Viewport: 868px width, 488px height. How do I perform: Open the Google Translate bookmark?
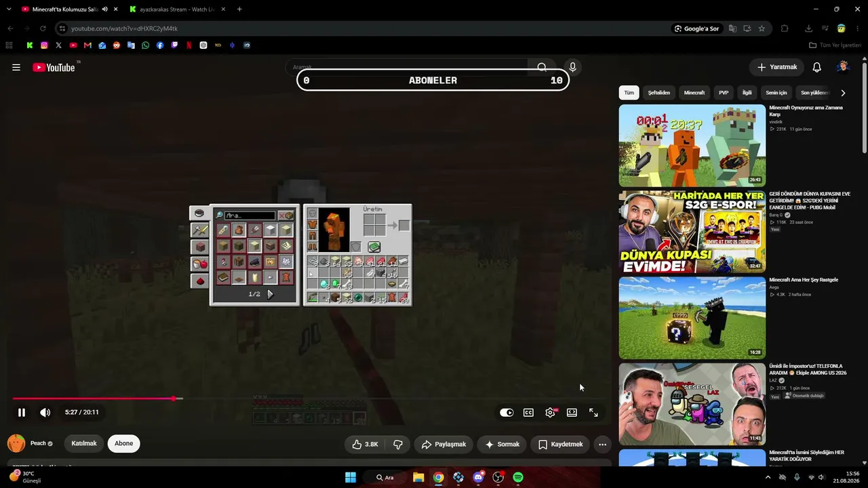[131, 45]
